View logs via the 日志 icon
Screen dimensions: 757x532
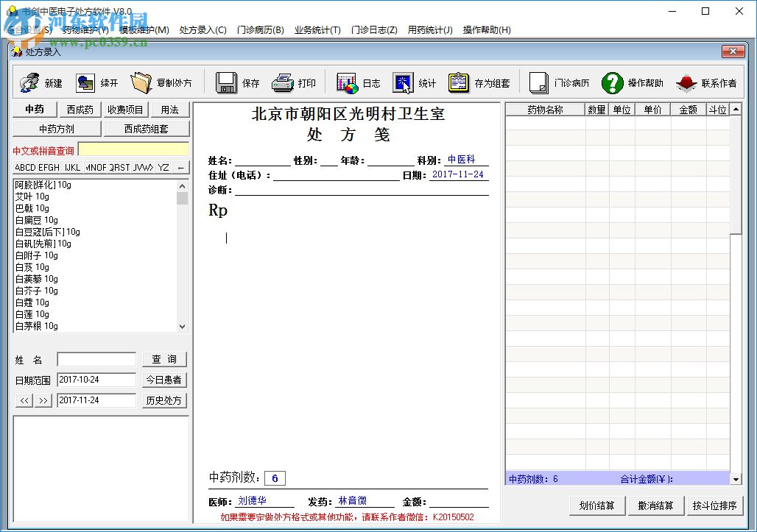click(x=361, y=82)
